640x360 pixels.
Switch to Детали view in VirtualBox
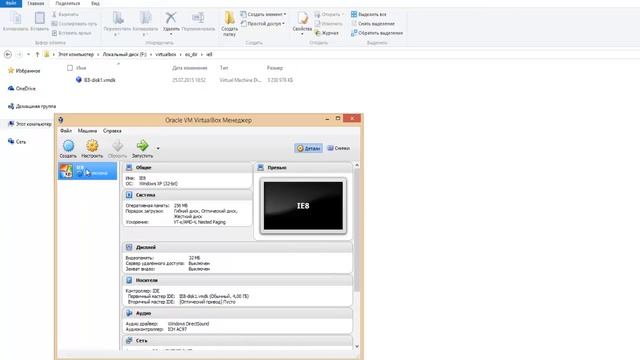(x=309, y=148)
